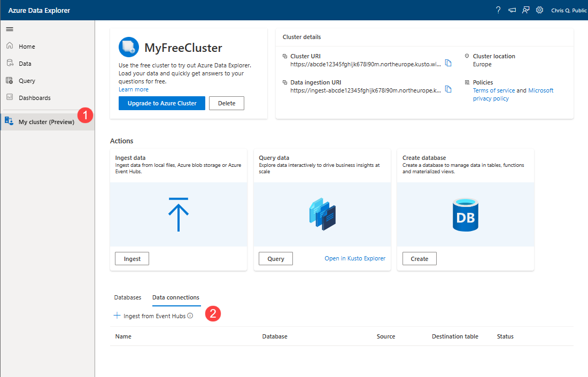
Task: Click the DB database icon image
Action: (465, 214)
